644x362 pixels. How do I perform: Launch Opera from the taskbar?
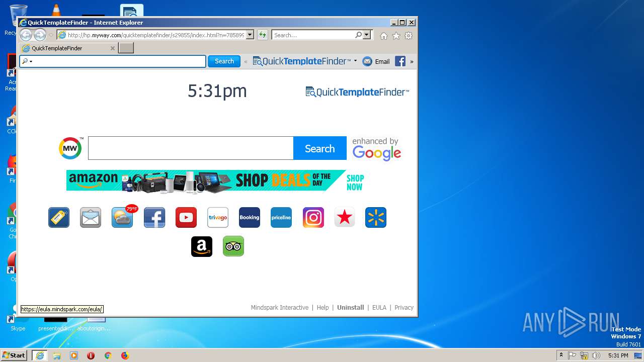pos(91,355)
